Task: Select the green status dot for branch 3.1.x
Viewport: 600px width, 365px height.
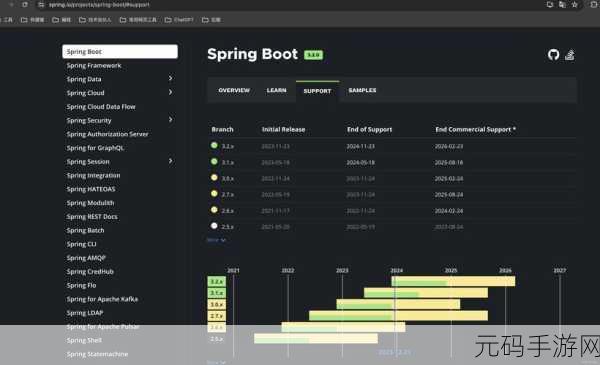Action: [x=214, y=161]
